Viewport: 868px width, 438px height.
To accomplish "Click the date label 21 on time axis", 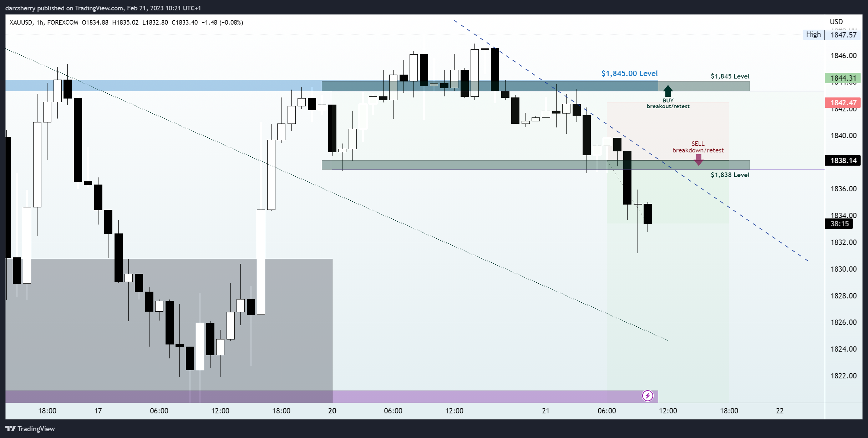I will [x=545, y=411].
